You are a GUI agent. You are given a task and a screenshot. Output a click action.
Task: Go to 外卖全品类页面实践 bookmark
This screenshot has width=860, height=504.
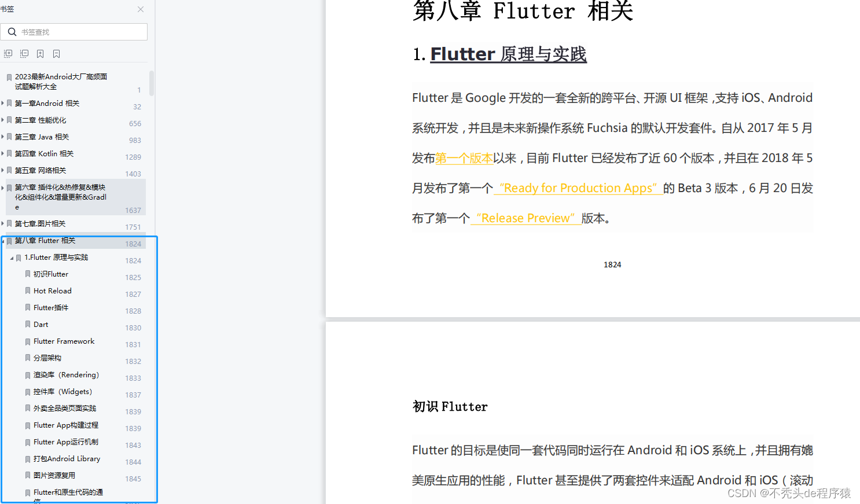coord(65,409)
